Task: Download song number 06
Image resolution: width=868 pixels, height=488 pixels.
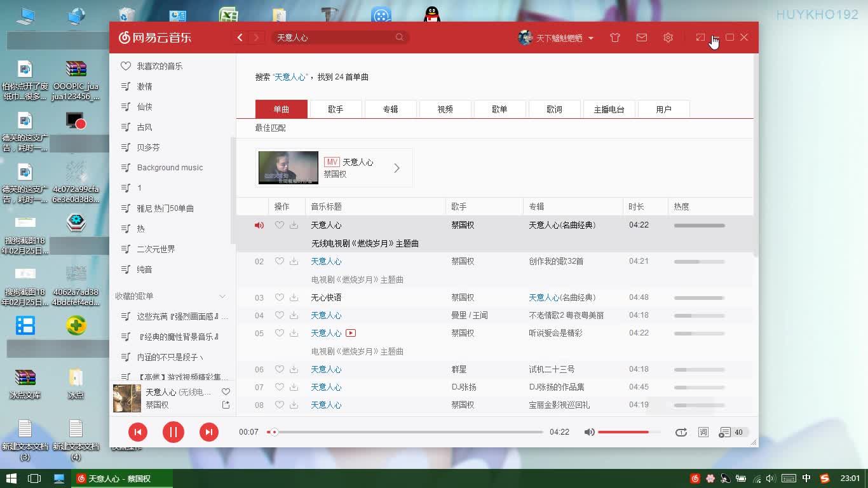Action: click(294, 369)
